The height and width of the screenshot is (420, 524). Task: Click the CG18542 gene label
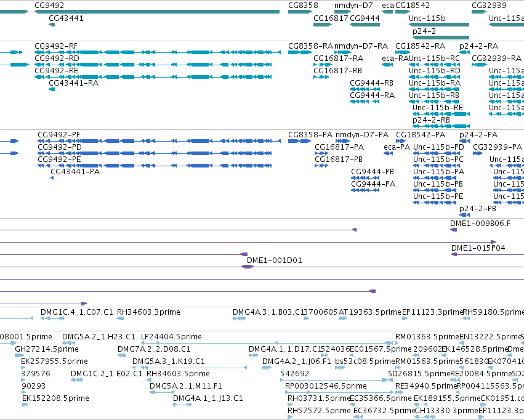pos(413,6)
